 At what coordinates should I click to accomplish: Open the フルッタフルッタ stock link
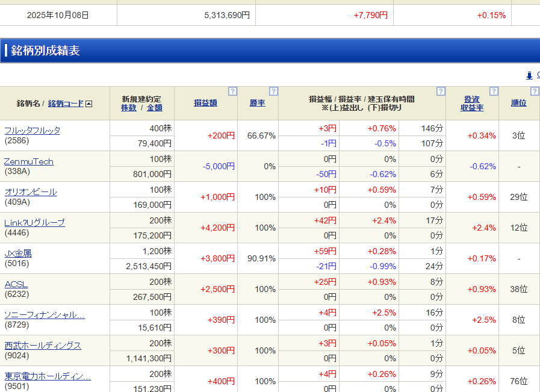32,131
